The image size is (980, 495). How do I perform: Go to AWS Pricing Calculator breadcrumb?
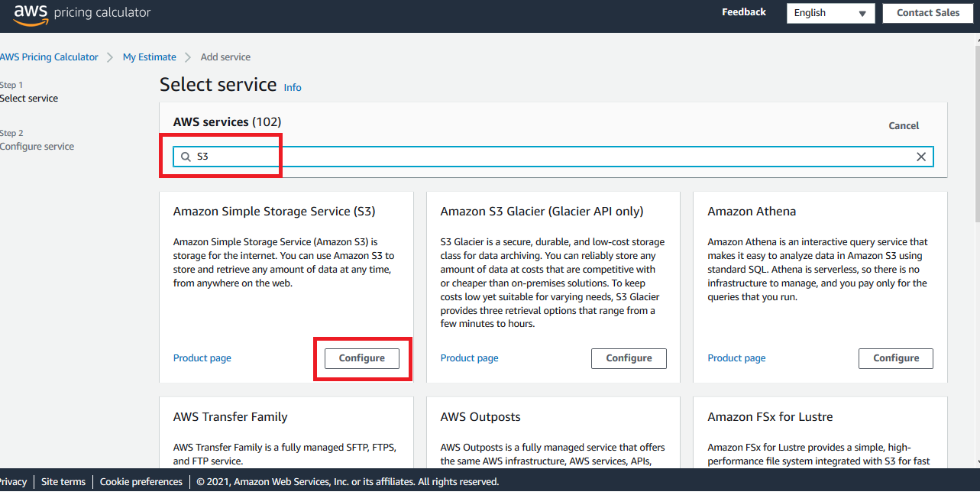pyautogui.click(x=49, y=57)
